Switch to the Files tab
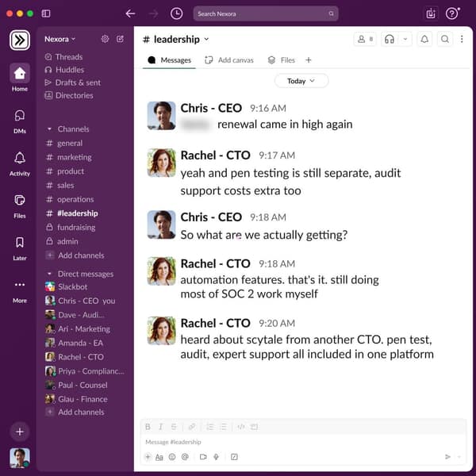This screenshot has height=476, width=476. (x=282, y=60)
